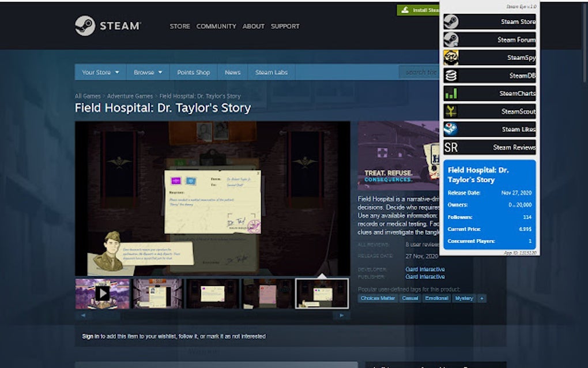588x368 pixels.
Task: Open the COMMUNITY menu
Action: 216,26
